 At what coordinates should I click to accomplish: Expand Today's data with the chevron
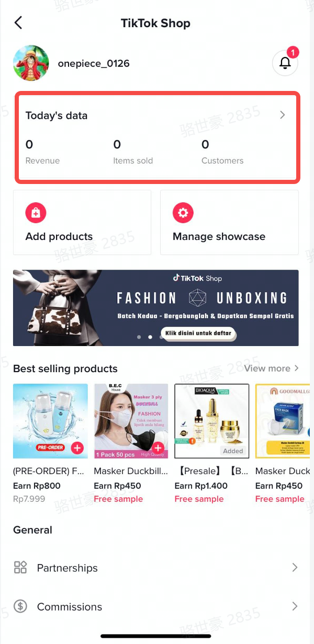pyautogui.click(x=283, y=115)
